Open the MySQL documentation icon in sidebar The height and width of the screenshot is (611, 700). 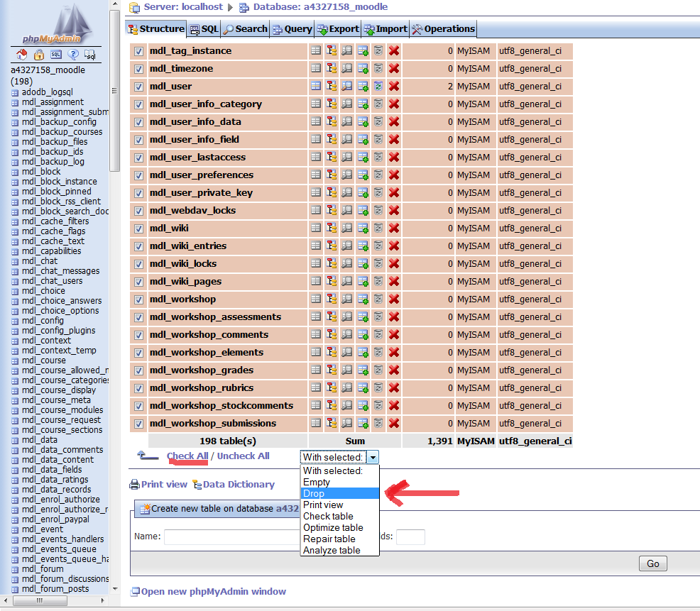point(90,55)
